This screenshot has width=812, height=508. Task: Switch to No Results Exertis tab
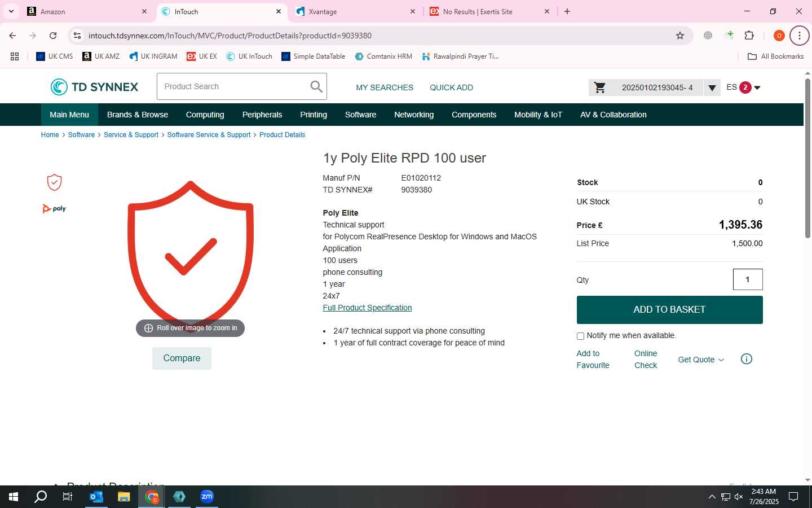pos(490,11)
